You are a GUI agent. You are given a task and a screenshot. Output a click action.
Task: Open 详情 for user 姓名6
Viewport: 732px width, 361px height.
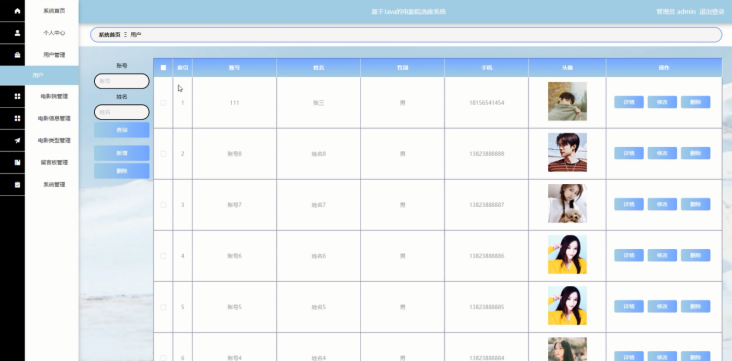pos(629,255)
